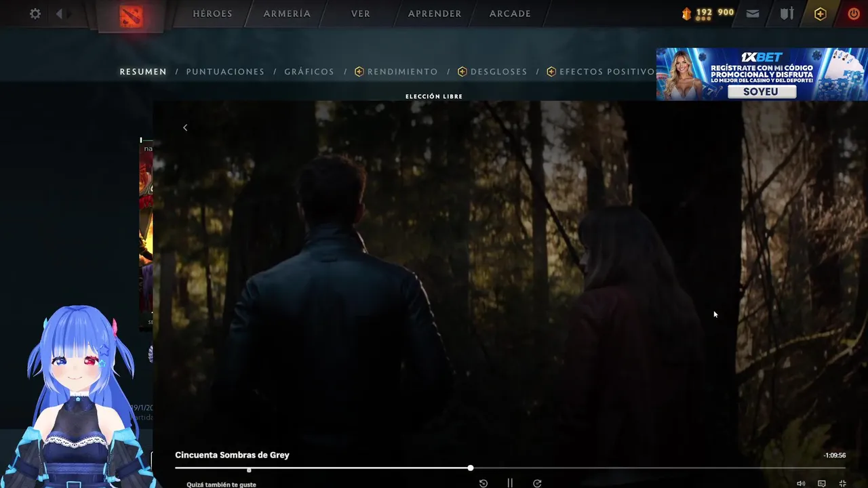Open the Dota 2 settings gear
Image resolution: width=868 pixels, height=488 pixels.
(35, 14)
